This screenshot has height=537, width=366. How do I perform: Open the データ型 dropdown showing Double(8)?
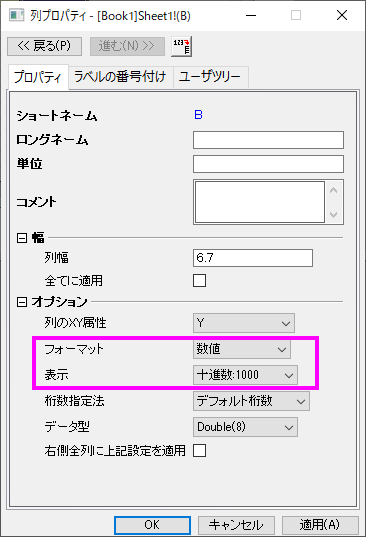245,427
